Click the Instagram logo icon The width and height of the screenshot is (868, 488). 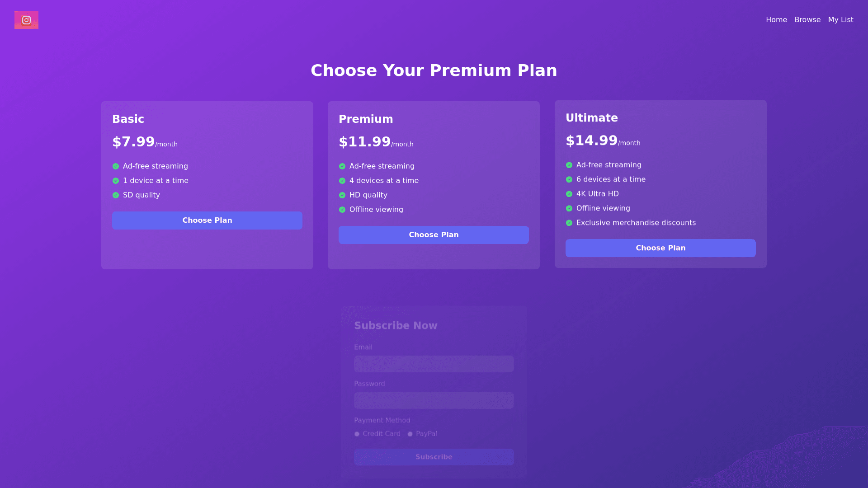pos(26,20)
